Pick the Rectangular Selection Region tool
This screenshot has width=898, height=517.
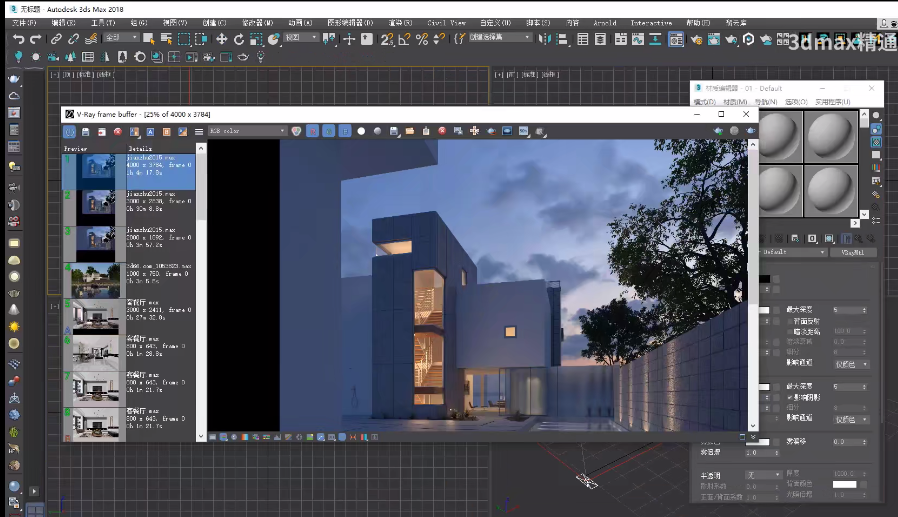click(x=184, y=39)
